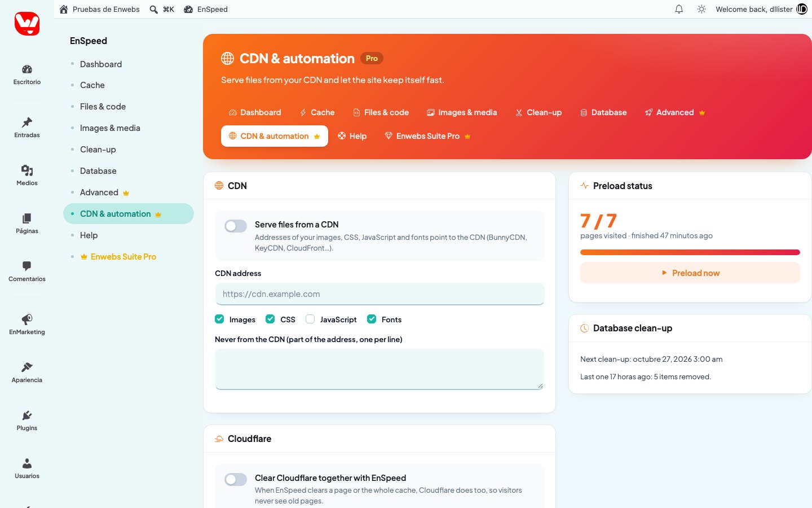Open Enwebs Suite Pro sidebar link

(x=123, y=257)
